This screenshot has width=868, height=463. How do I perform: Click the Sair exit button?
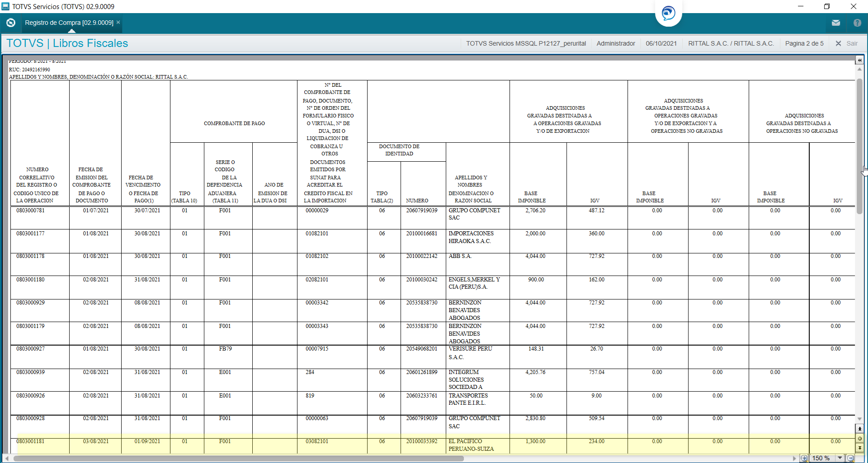pos(847,43)
